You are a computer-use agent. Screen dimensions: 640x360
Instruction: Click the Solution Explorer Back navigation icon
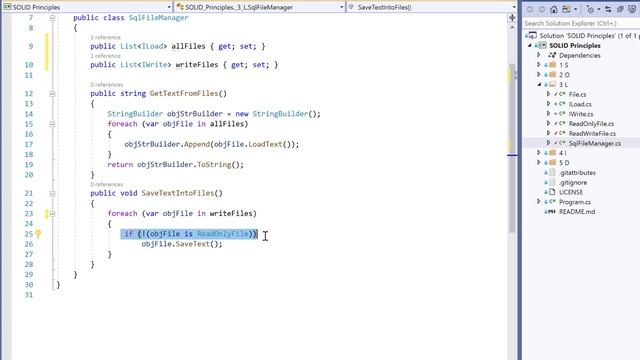530,9
